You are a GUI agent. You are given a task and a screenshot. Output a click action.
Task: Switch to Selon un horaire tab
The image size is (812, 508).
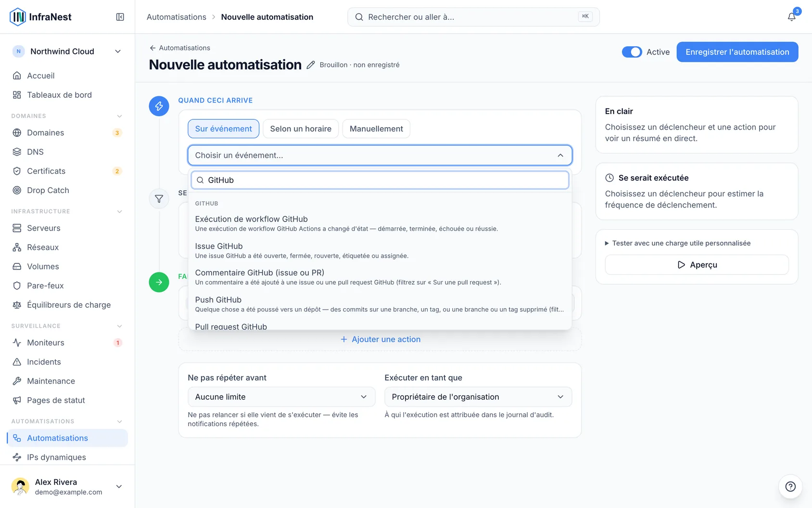301,129
